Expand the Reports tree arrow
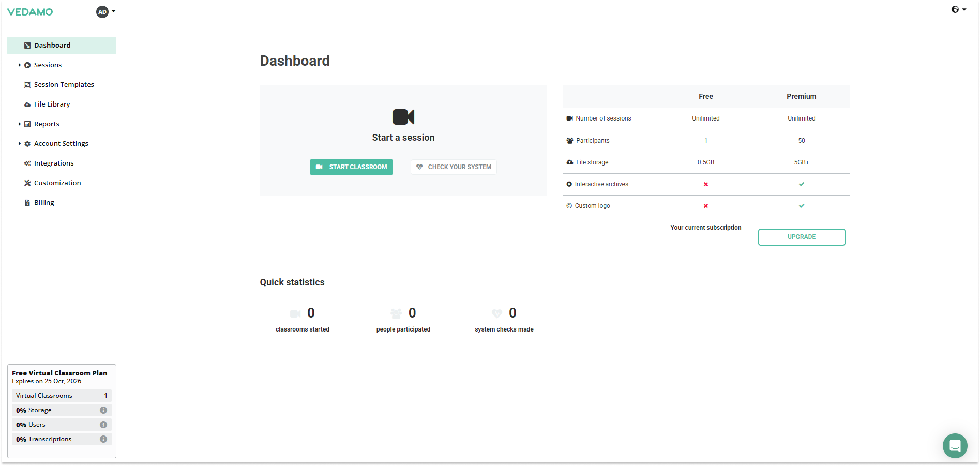The image size is (980, 466). click(20, 124)
